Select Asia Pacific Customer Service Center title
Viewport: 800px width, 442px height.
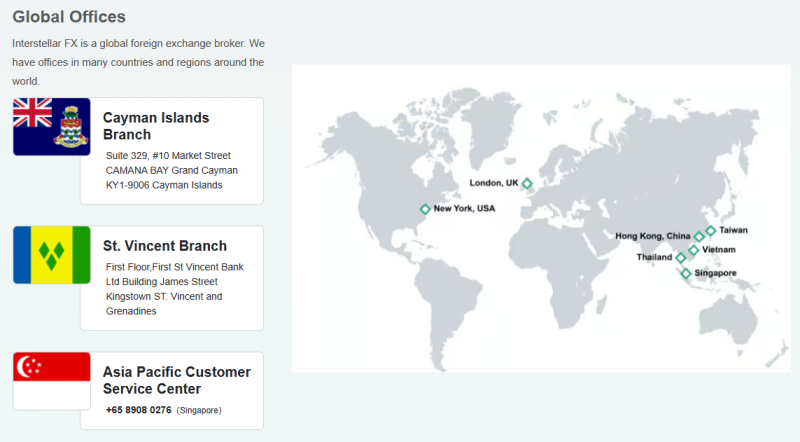(x=177, y=380)
